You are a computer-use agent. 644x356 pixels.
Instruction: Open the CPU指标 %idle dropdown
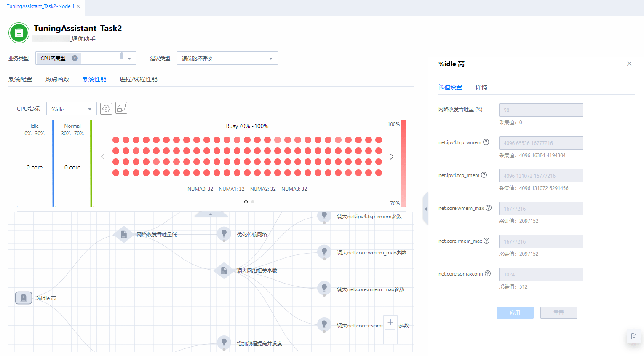[72, 109]
